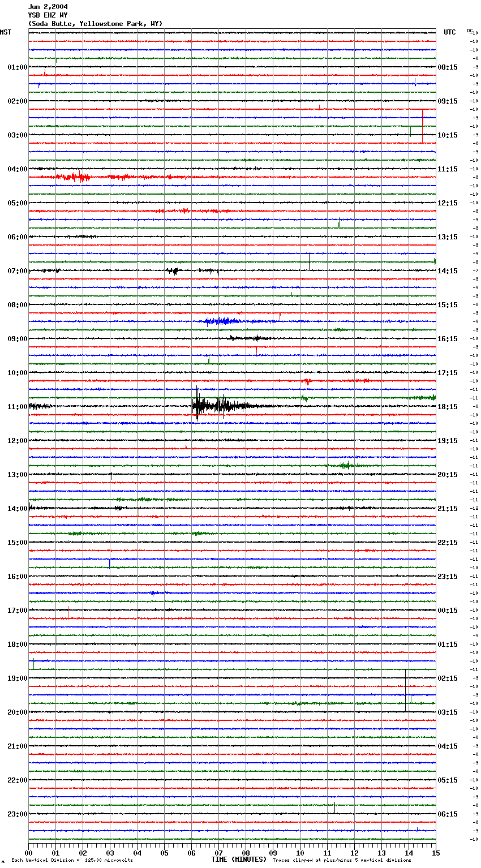
Task: Click the bottom axis minute label '05'
Action: [164, 853]
